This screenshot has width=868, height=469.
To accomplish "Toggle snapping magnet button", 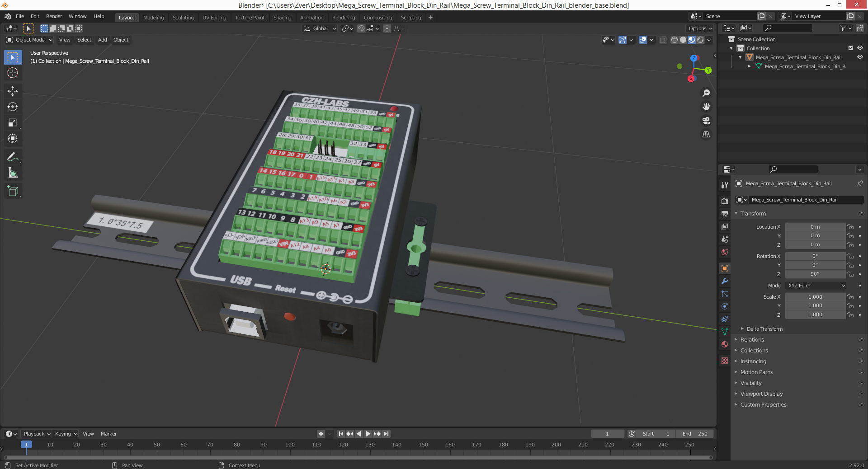I will pyautogui.click(x=361, y=28).
